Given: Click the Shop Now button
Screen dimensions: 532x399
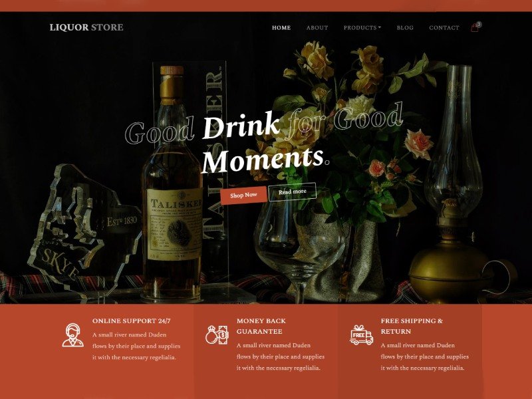Looking at the screenshot, I should pyautogui.click(x=243, y=195).
